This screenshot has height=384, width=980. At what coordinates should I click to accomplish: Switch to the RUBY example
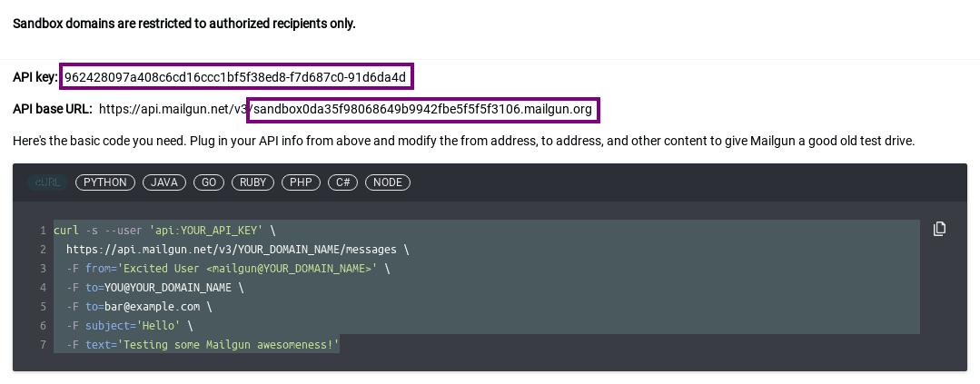pos(253,182)
